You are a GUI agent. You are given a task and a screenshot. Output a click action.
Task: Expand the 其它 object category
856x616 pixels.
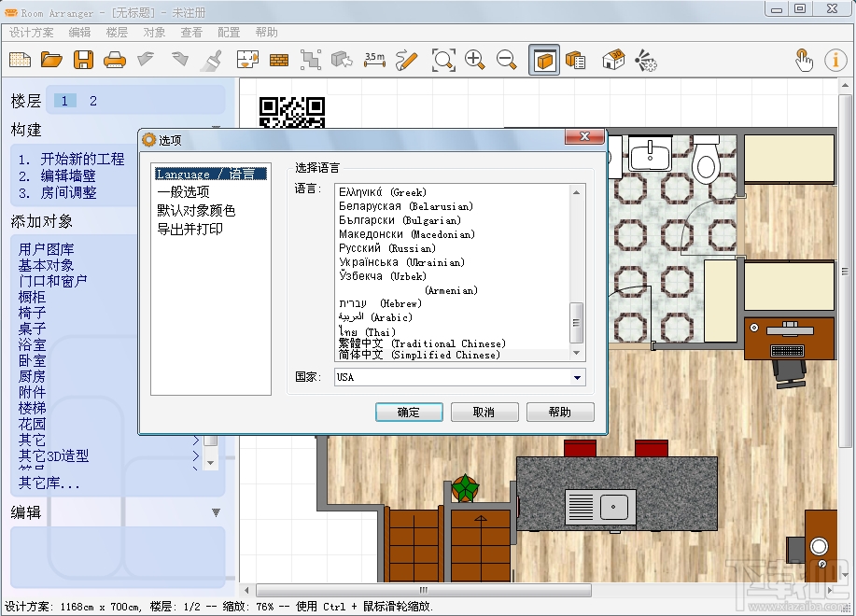[30, 439]
